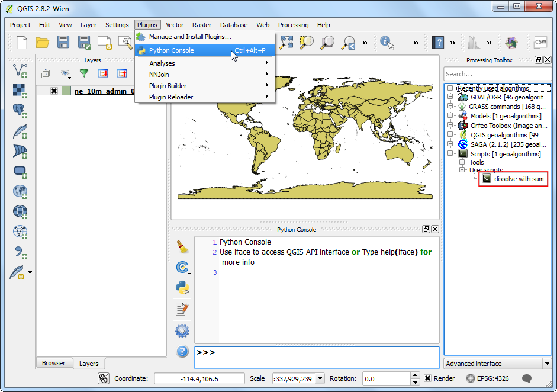Open the Scale dropdown arrow
Image resolution: width=557 pixels, height=392 pixels.
coord(320,378)
